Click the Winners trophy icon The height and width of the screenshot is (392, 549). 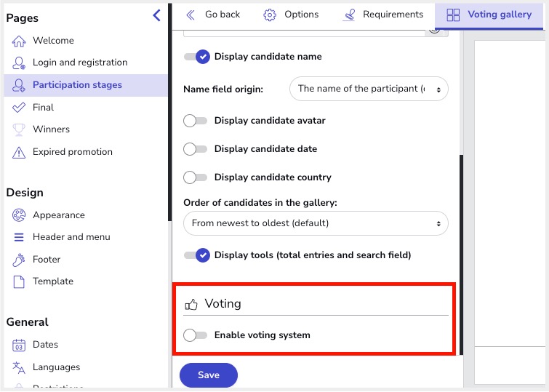19,129
